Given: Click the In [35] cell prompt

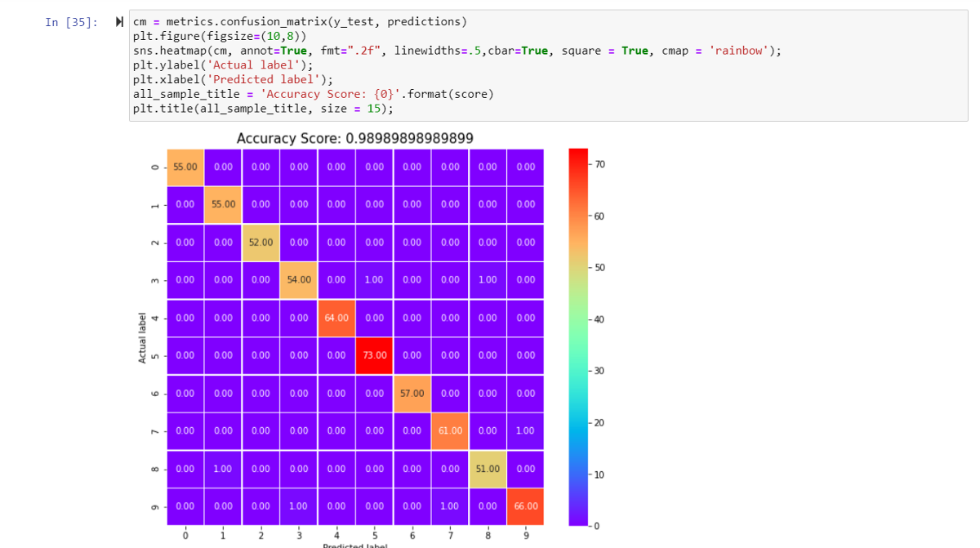Looking at the screenshot, I should [71, 22].
